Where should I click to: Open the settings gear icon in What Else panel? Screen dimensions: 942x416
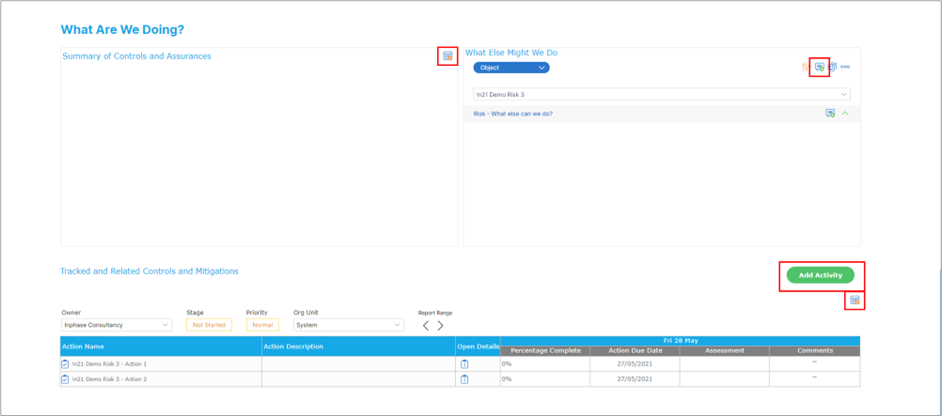pyautogui.click(x=832, y=67)
